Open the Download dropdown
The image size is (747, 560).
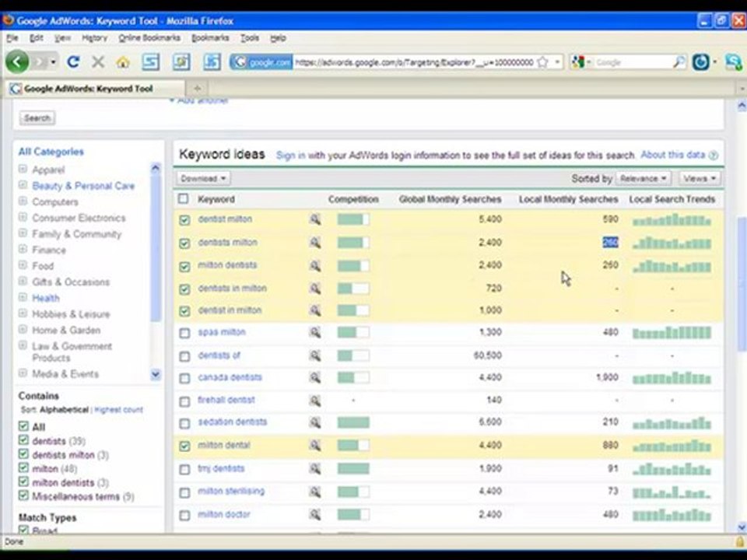click(x=204, y=179)
